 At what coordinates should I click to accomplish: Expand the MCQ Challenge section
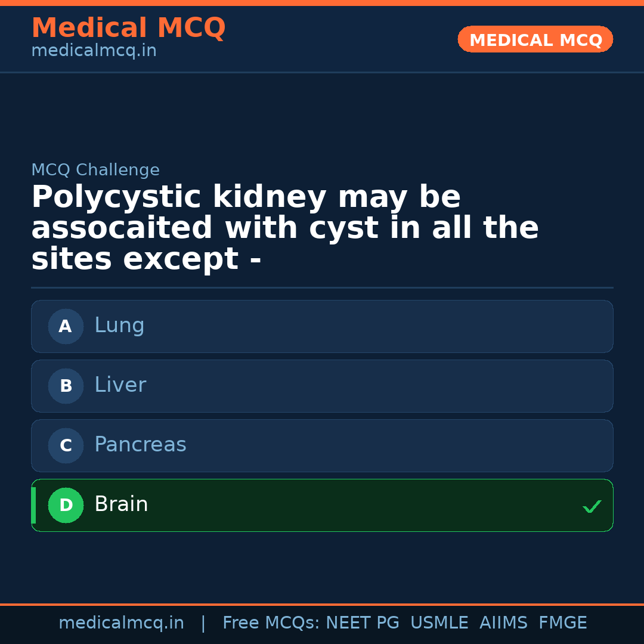coord(95,170)
